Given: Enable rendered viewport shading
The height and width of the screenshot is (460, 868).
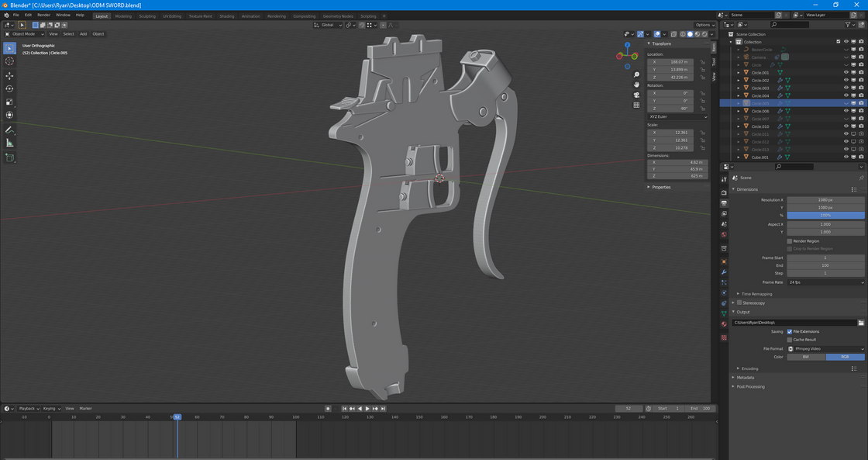Looking at the screenshot, I should point(704,34).
